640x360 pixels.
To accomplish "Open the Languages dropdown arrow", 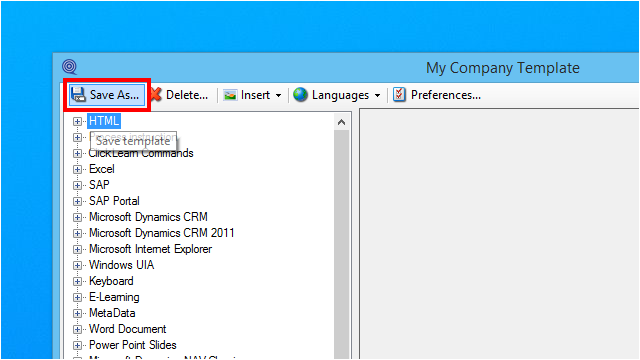I will click(x=378, y=96).
